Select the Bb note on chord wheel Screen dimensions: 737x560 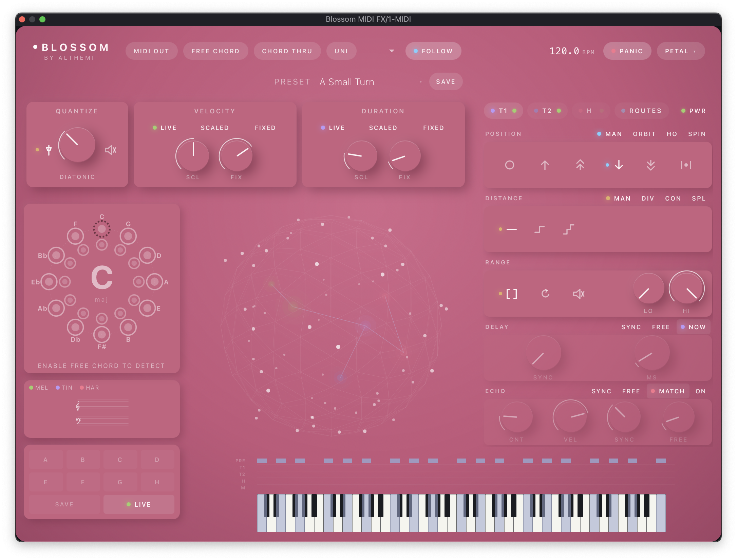(56, 255)
